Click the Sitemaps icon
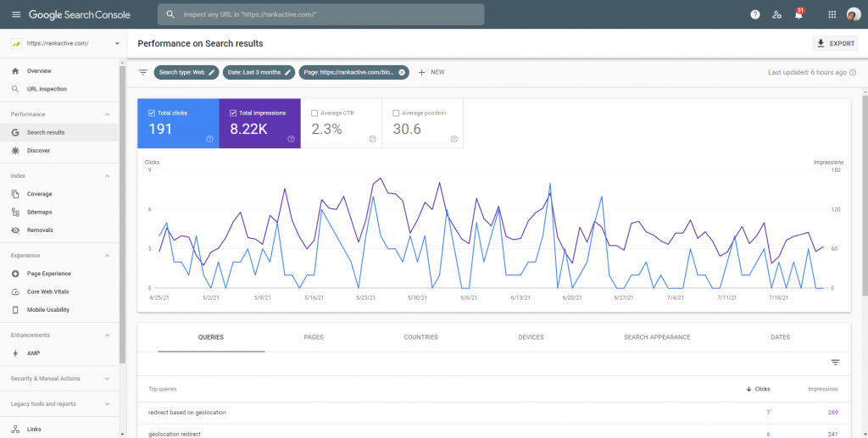The image size is (868, 438). click(15, 213)
